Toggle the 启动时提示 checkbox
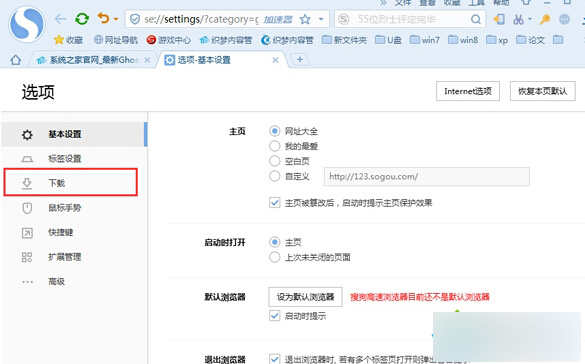Screen dimensions: 585x364 [x=275, y=316]
